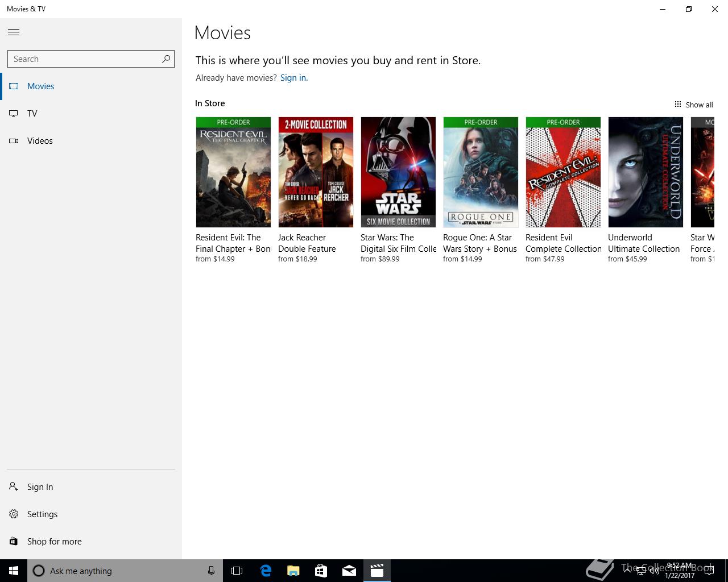Select the TV monitor icon in the sidebar
Viewport: 728px width, 582px height.
[x=14, y=114]
